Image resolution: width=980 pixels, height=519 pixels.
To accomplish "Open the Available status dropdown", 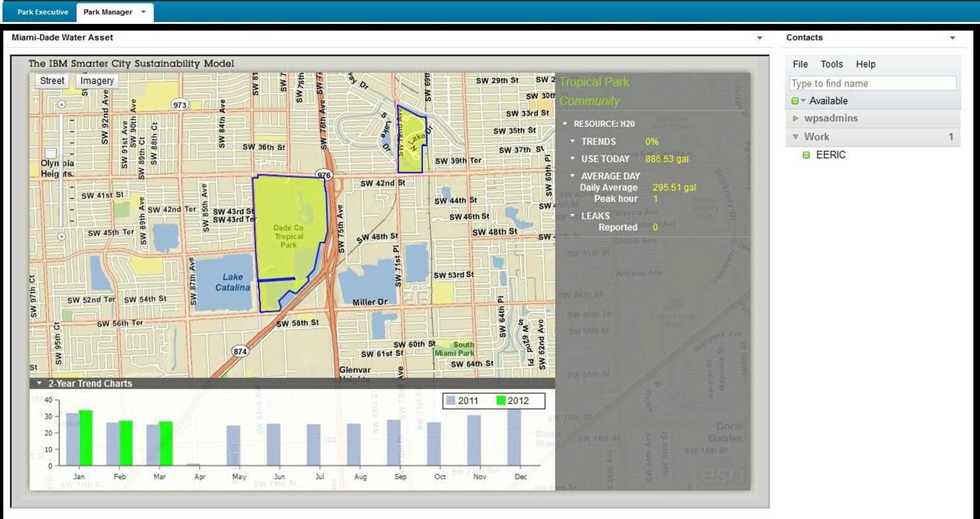I will [x=803, y=101].
